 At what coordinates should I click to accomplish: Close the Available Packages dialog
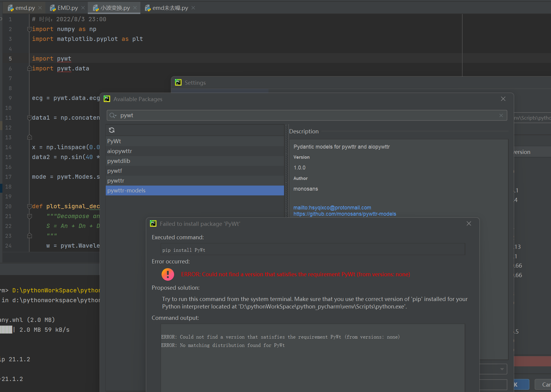tap(503, 99)
